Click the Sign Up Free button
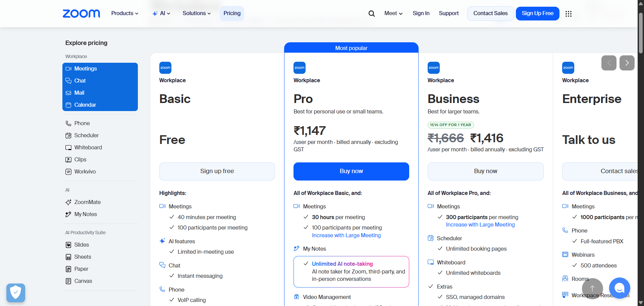The image size is (644, 306). pyautogui.click(x=538, y=13)
